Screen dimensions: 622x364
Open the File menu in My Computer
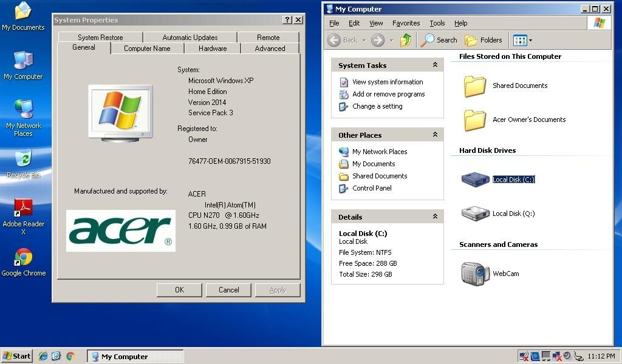334,24
